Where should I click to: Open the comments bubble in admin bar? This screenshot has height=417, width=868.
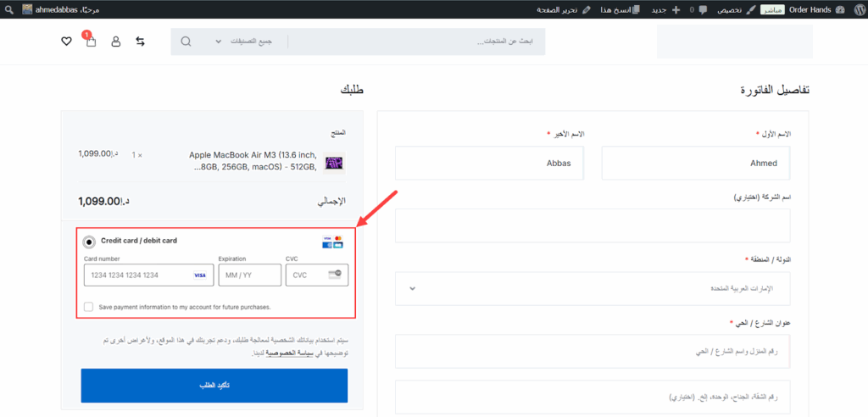tap(703, 9)
